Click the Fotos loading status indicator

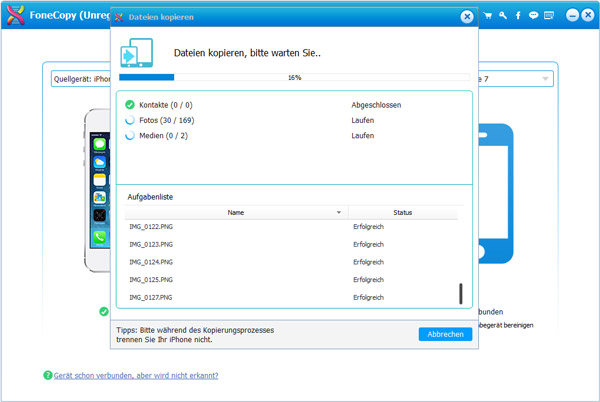click(129, 119)
